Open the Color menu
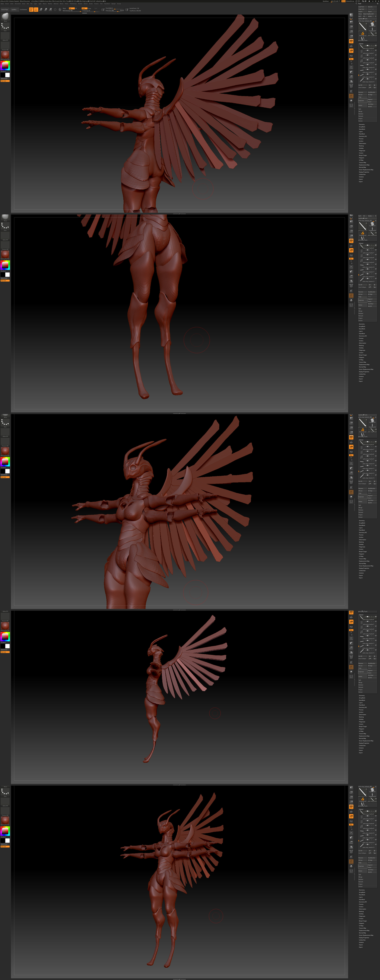 click(12, 3)
